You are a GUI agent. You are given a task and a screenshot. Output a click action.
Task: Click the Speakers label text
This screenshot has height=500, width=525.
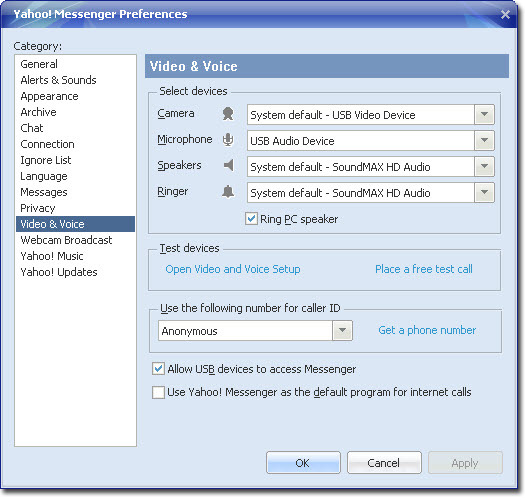pos(179,165)
